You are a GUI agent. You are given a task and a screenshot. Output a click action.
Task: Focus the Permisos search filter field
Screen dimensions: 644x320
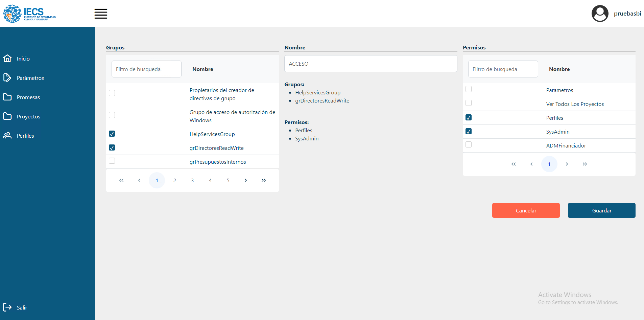(503, 69)
